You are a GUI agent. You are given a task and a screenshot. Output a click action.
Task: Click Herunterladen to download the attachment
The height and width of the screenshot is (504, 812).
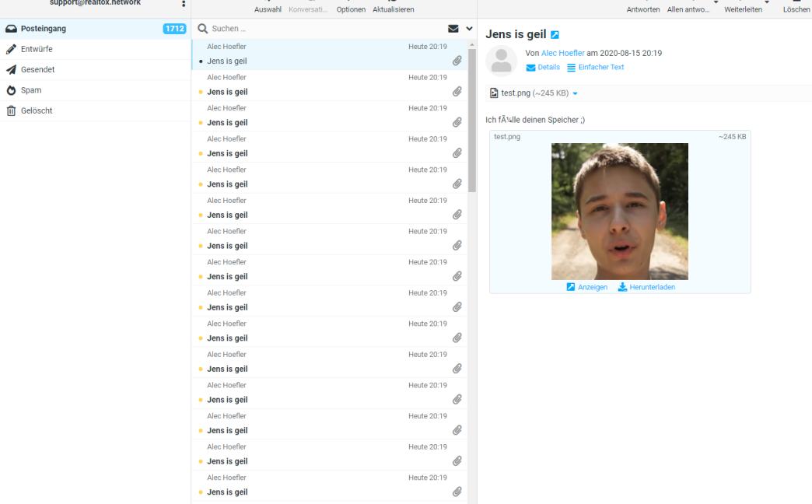tap(646, 287)
